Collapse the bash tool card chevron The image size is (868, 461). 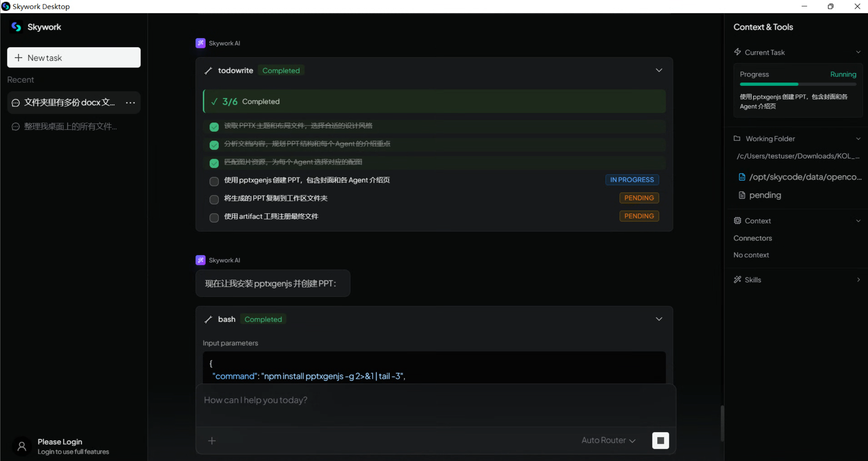click(659, 319)
